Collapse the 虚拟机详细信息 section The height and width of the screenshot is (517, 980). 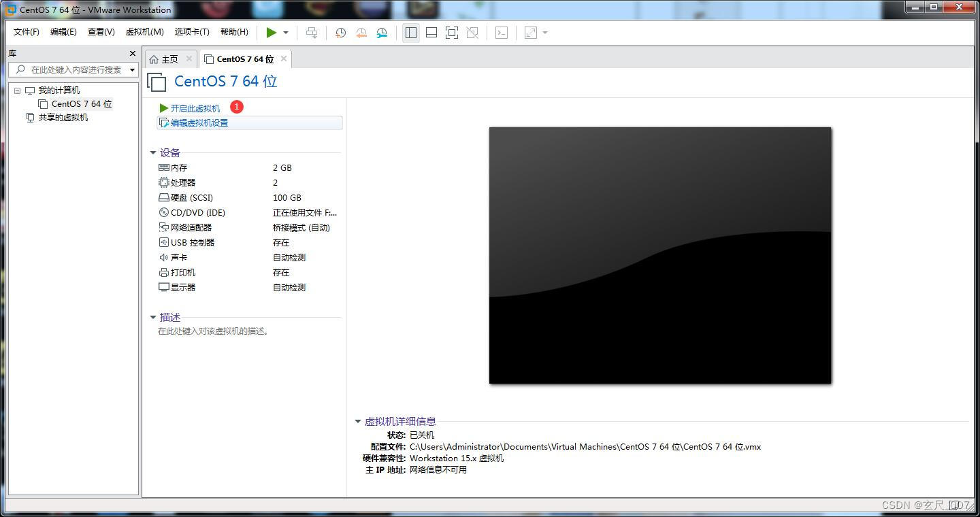(358, 422)
